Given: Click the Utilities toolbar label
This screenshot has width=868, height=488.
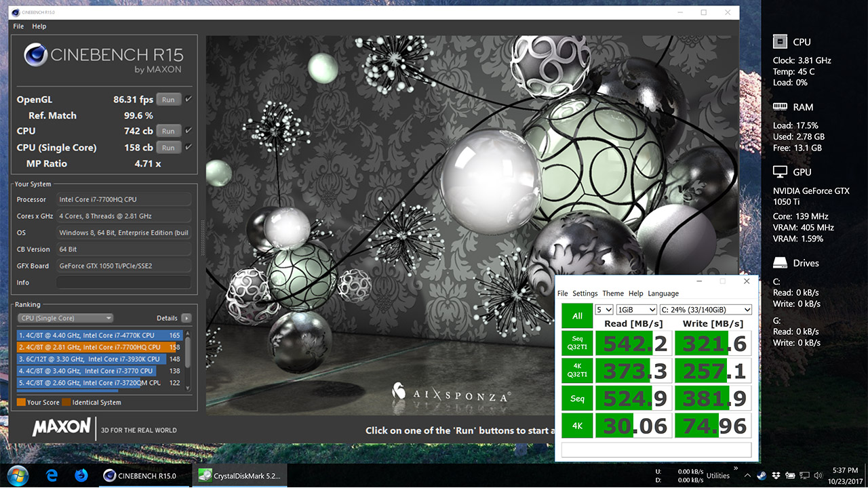Looking at the screenshot, I should (717, 476).
